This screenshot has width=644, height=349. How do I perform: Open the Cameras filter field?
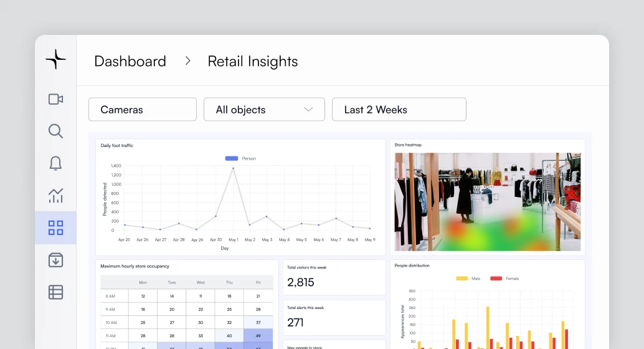pyautogui.click(x=143, y=109)
